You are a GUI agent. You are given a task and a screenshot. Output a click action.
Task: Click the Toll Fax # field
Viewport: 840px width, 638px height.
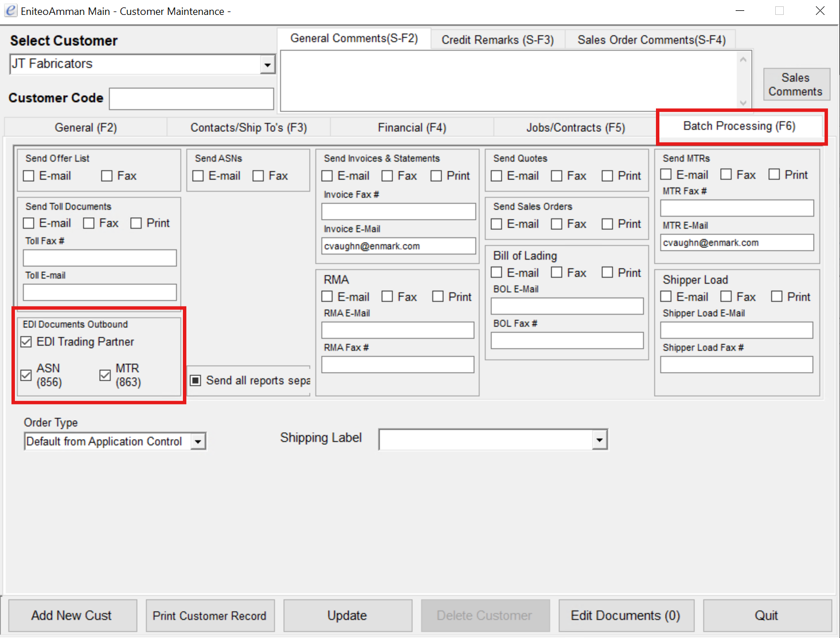100,258
